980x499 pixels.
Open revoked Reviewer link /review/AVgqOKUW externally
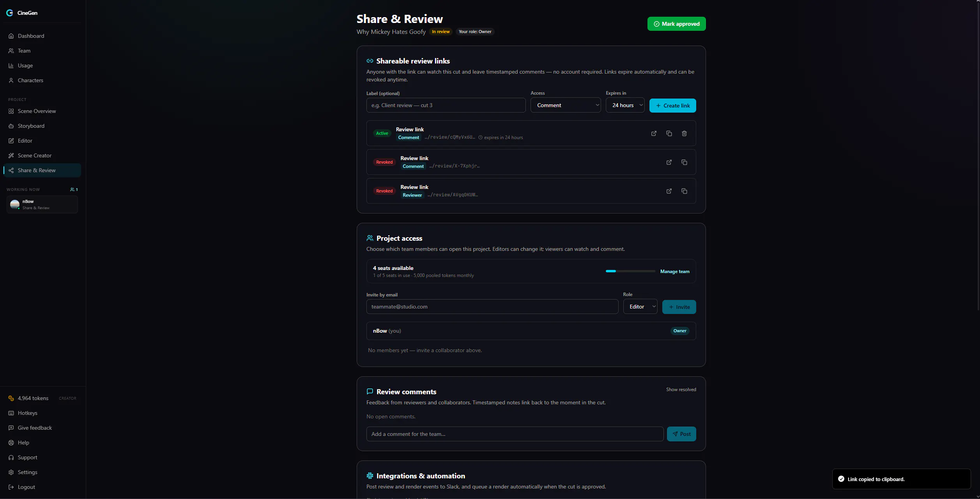669,191
